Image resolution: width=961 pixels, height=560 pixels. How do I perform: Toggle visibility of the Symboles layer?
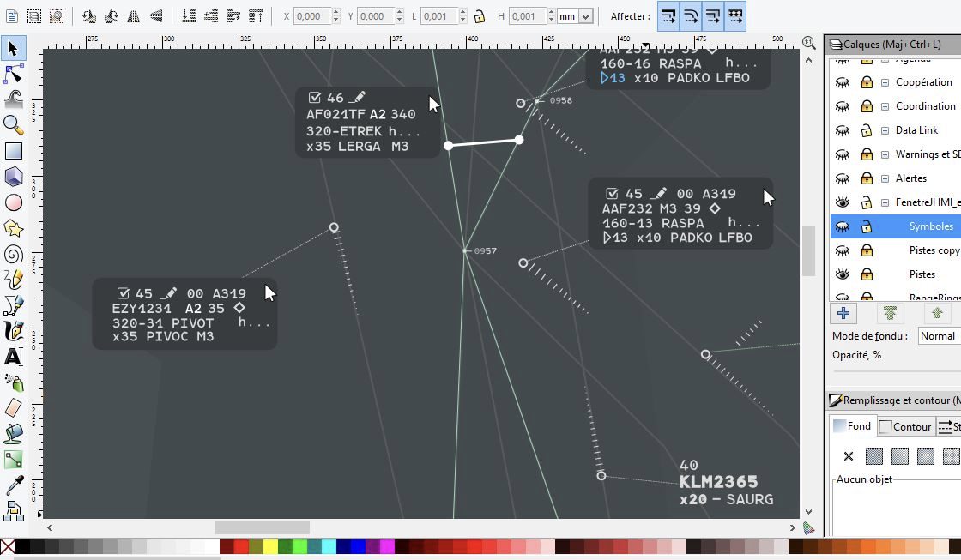click(842, 226)
